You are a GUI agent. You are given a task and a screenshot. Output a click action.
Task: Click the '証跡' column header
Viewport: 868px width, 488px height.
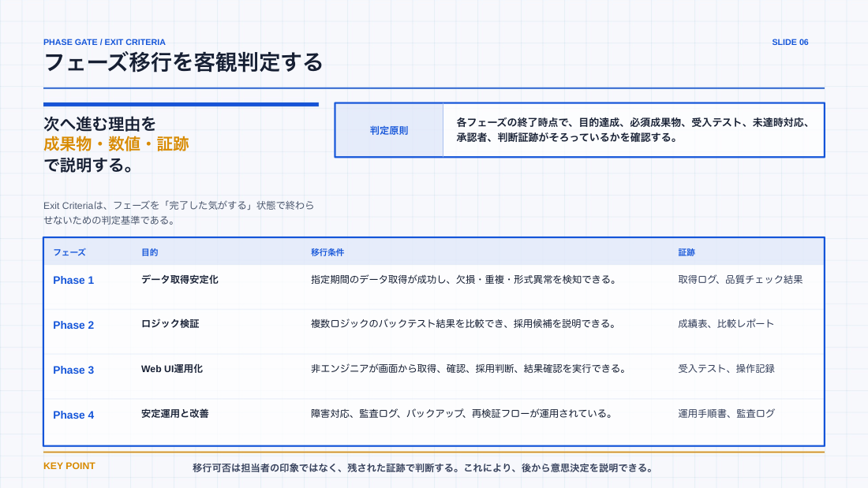pyautogui.click(x=687, y=252)
